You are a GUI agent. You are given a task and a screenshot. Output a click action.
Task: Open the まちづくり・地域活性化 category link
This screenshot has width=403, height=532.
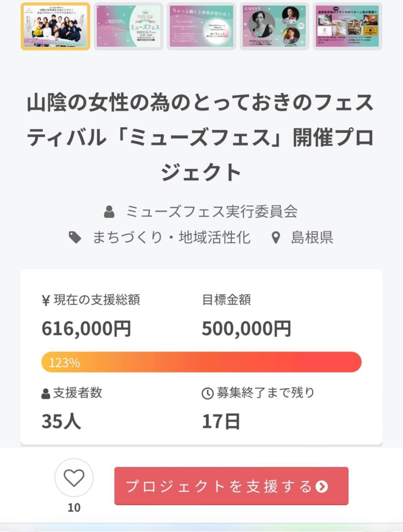pos(172,237)
